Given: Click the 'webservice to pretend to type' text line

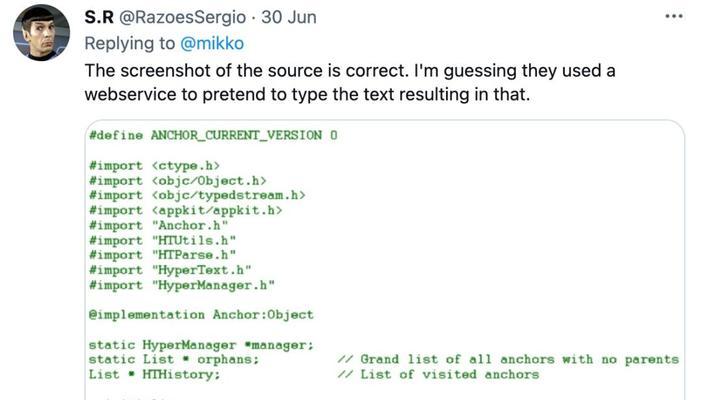Looking at the screenshot, I should (307, 95).
